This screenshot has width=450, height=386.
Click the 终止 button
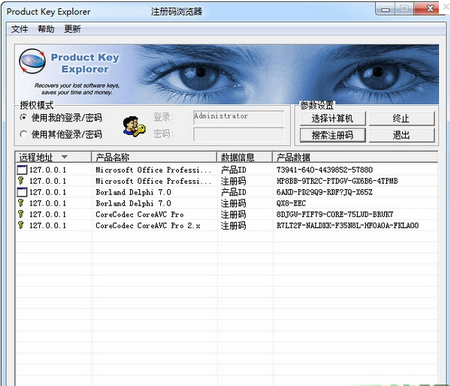[402, 118]
